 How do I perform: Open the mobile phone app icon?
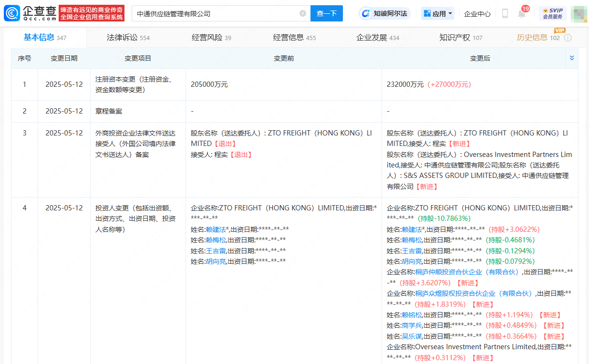pyautogui.click(x=505, y=13)
